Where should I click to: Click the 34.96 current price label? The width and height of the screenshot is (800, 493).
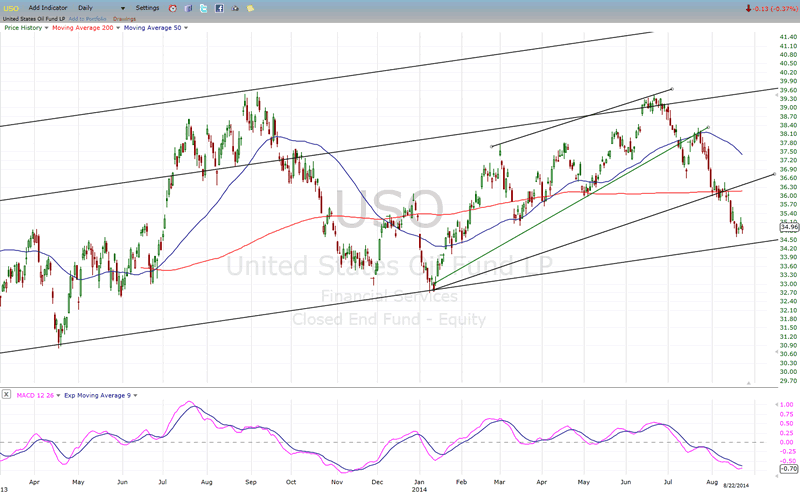tap(789, 227)
